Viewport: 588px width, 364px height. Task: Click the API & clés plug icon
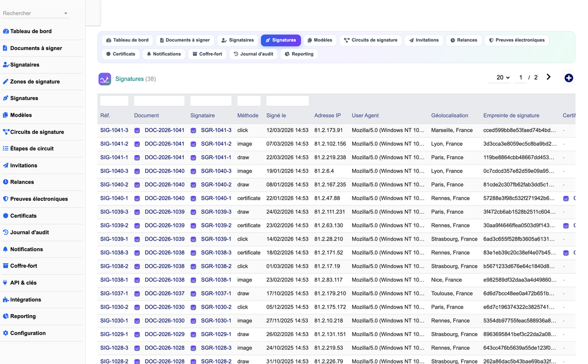coord(6,283)
